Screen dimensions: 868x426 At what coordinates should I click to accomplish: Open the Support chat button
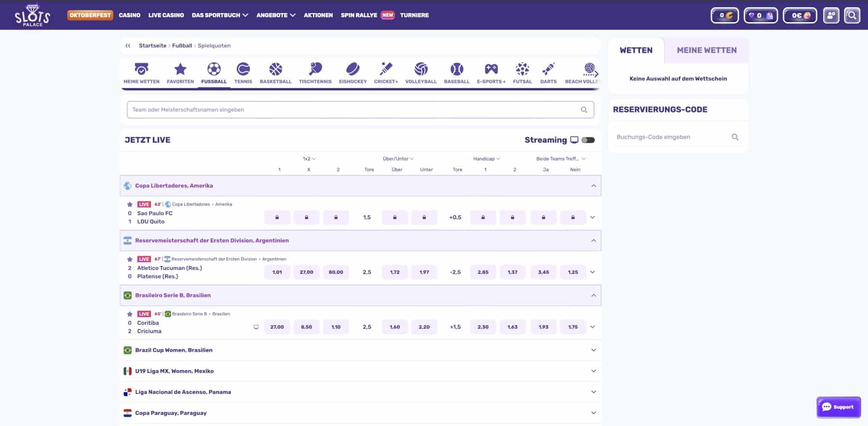(839, 407)
